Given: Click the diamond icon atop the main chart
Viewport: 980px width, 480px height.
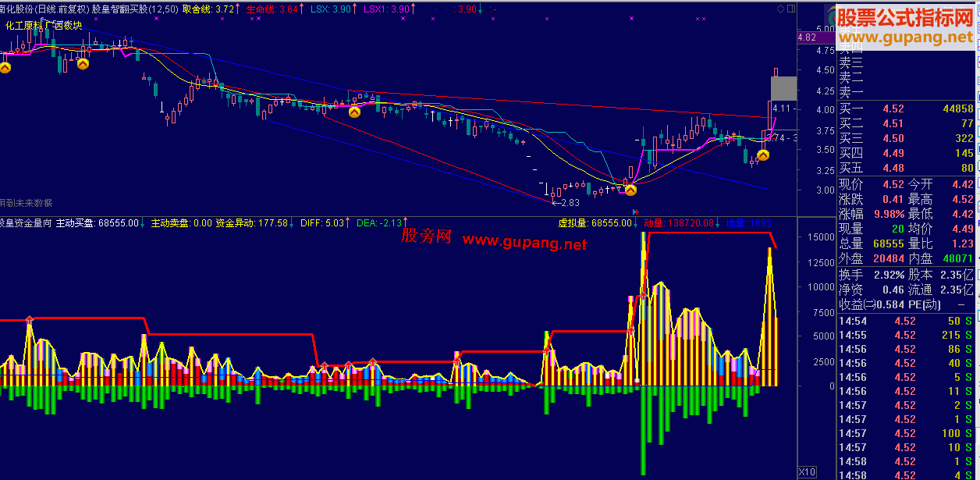Looking at the screenshot, I should 780,9.
